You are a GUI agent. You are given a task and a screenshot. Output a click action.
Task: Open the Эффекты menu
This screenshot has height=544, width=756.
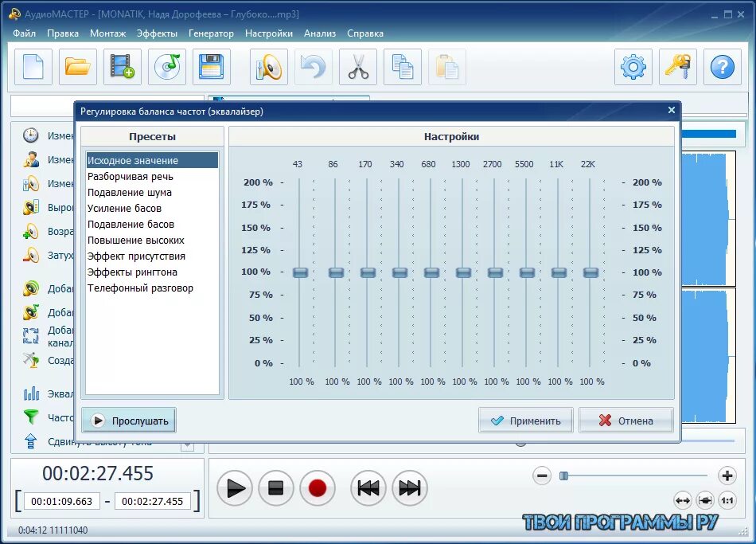coord(158,33)
